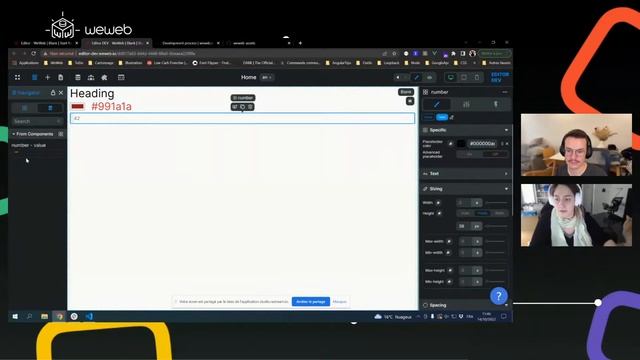Open the Max-width unit dropdown
This screenshot has width=640, height=360.
click(x=477, y=242)
